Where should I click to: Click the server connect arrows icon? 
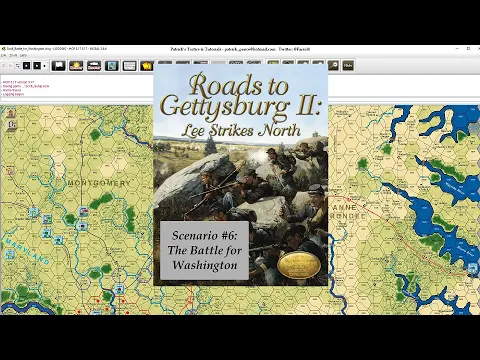coord(18,66)
